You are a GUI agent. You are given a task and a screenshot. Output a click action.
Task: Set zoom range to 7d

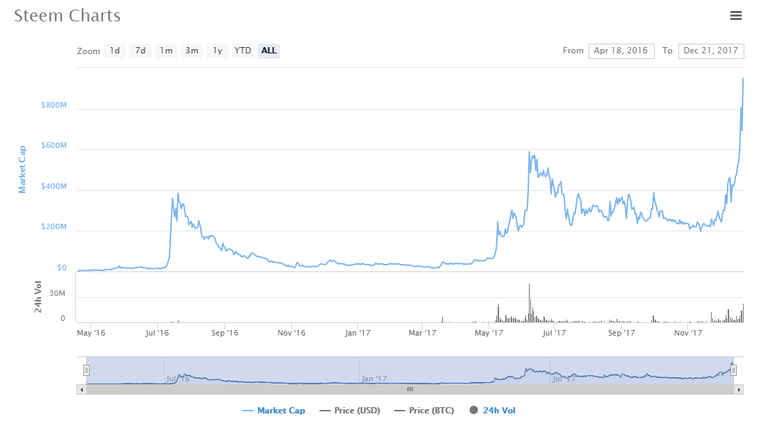(140, 51)
